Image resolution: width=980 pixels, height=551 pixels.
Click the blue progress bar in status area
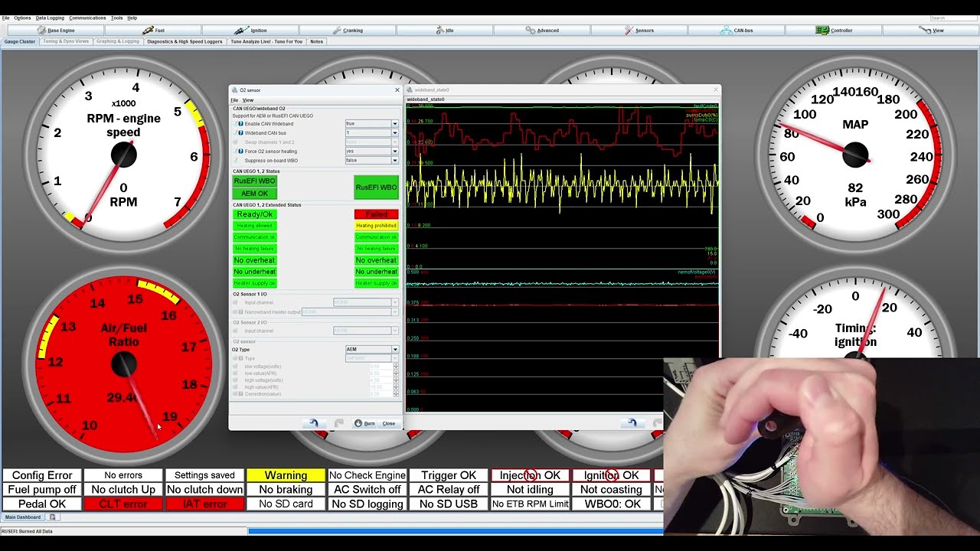point(456,531)
